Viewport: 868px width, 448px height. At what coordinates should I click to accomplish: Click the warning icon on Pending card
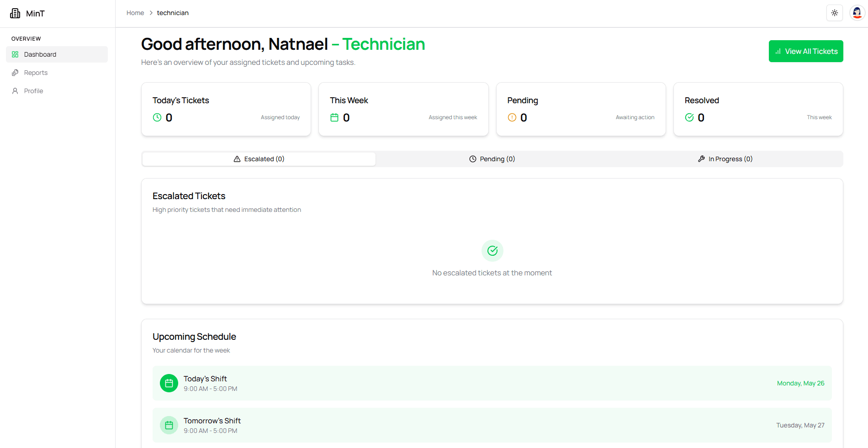point(512,117)
